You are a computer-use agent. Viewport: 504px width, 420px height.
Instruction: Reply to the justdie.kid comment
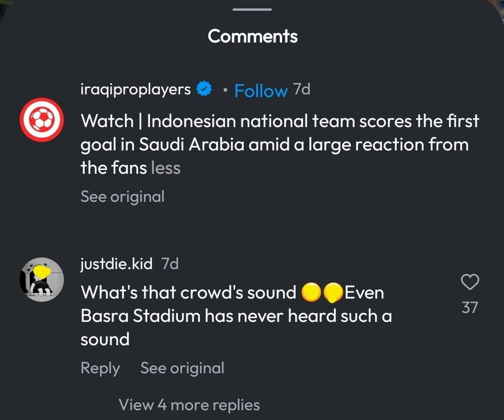(100, 368)
